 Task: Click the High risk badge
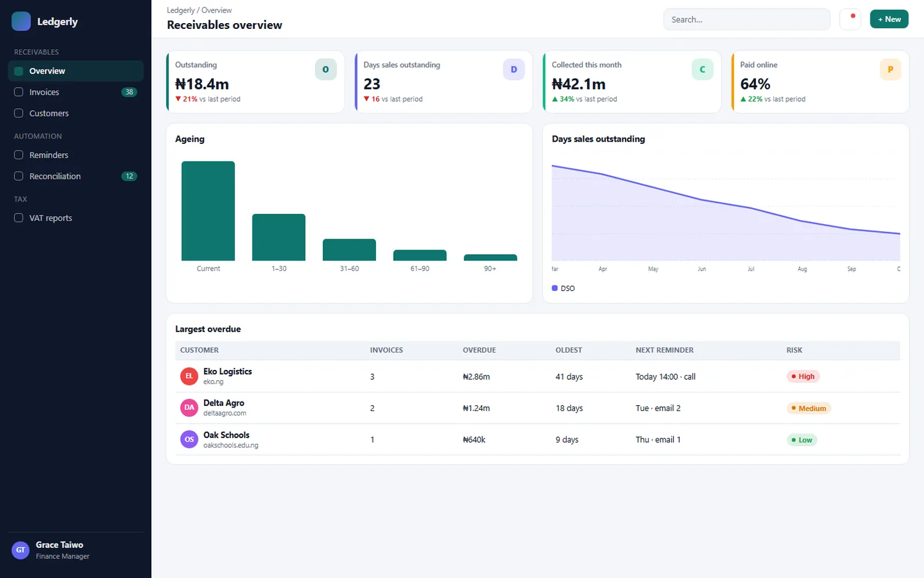(x=803, y=376)
